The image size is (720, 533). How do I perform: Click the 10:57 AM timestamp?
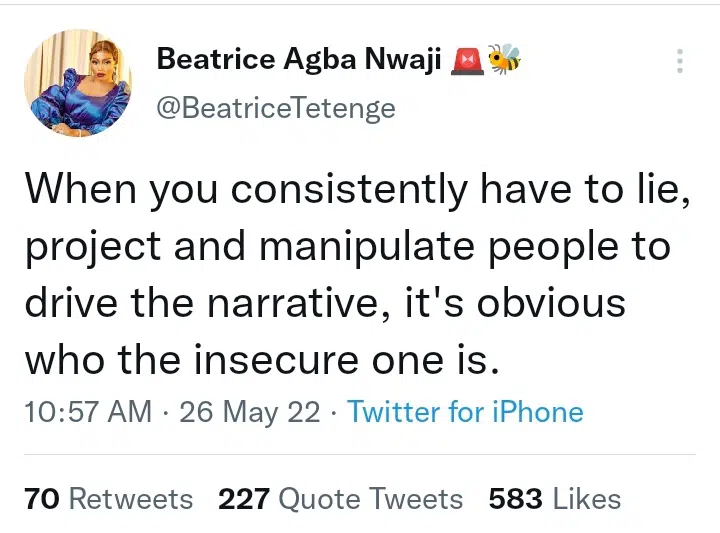[x=88, y=411]
